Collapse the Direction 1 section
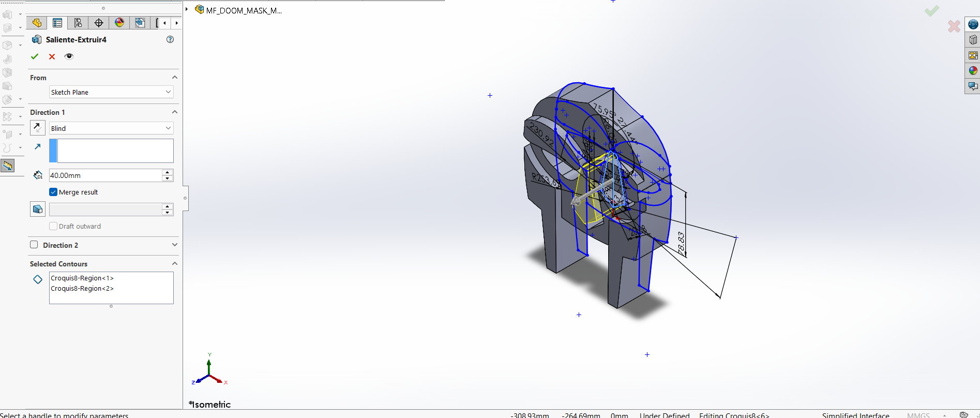Image resolution: width=980 pixels, height=418 pixels. point(175,112)
